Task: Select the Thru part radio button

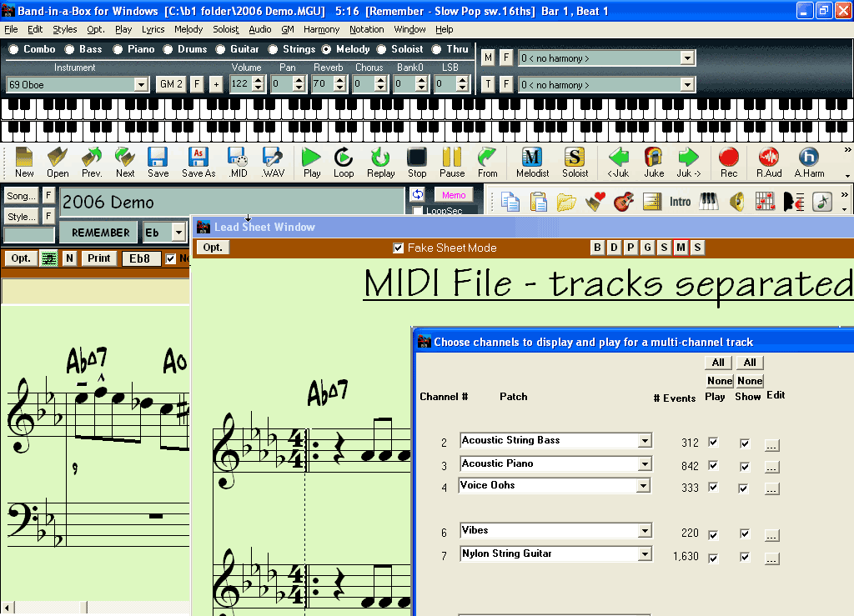Action: point(436,49)
